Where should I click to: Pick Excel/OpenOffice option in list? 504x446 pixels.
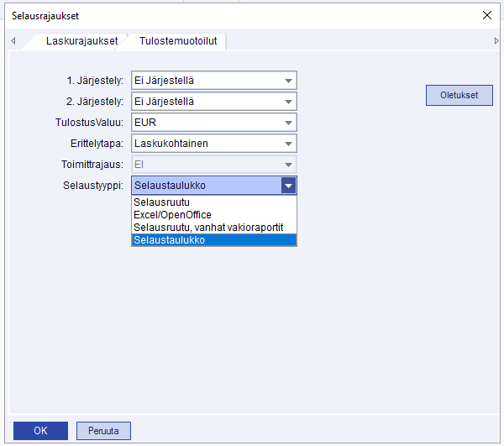(x=172, y=215)
